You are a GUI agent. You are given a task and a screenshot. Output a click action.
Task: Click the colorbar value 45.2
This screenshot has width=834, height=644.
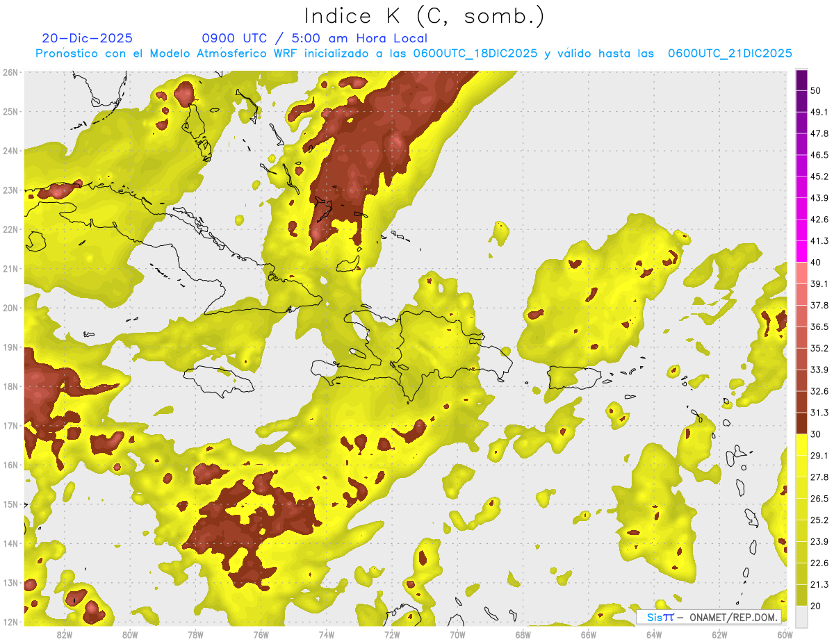click(819, 176)
